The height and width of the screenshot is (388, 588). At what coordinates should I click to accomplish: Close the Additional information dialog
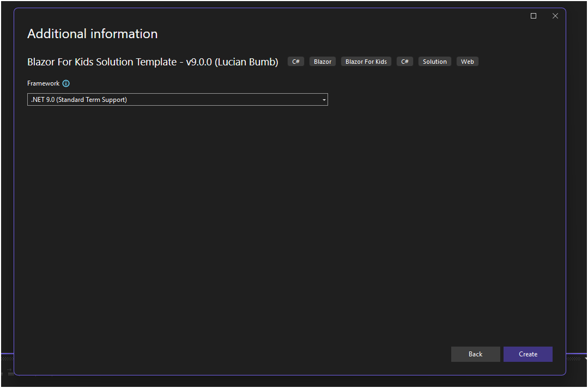point(555,16)
